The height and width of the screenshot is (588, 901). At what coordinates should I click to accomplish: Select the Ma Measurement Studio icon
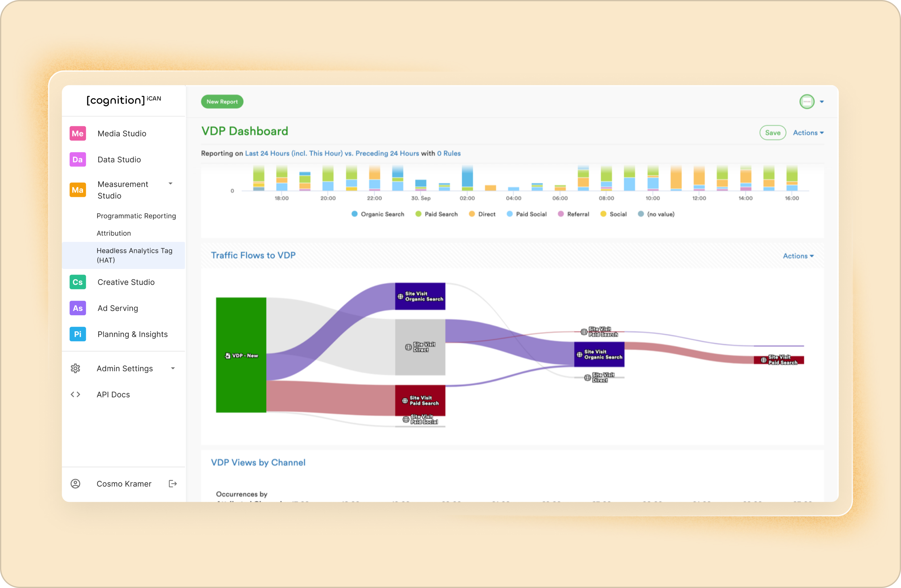(x=78, y=190)
